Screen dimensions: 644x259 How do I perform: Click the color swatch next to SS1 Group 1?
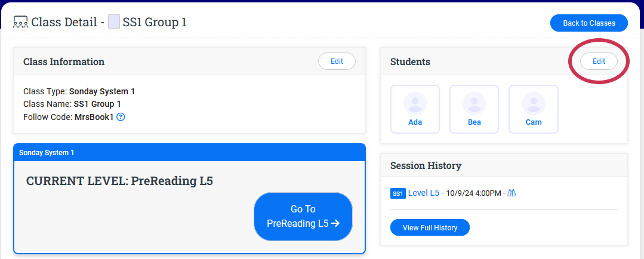(113, 23)
